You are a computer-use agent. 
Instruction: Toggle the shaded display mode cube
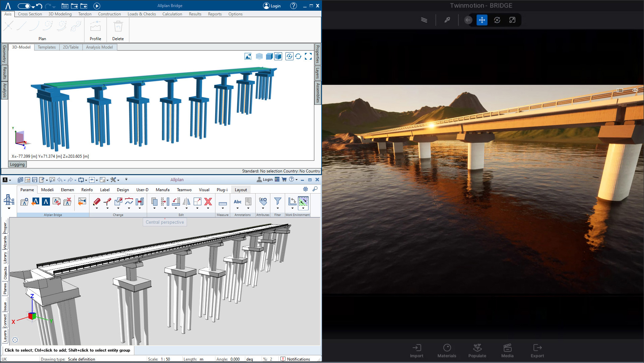pos(269,56)
